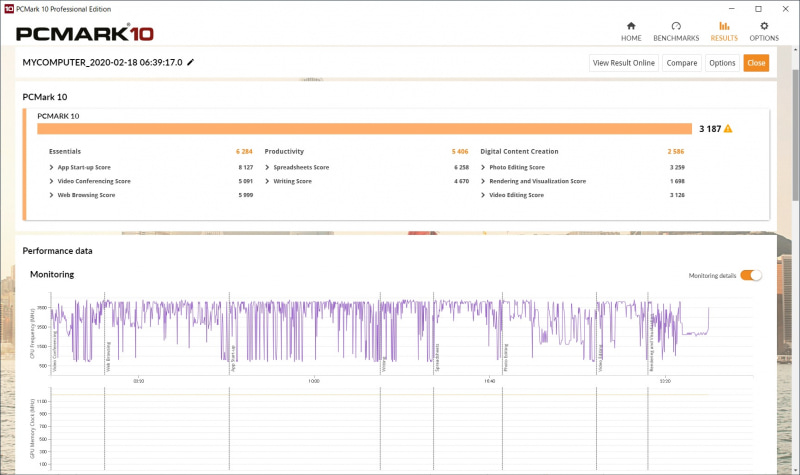Screen dimensions: 800x475
Task: Click the orange PCMark 10 score bar
Action: [x=364, y=129]
